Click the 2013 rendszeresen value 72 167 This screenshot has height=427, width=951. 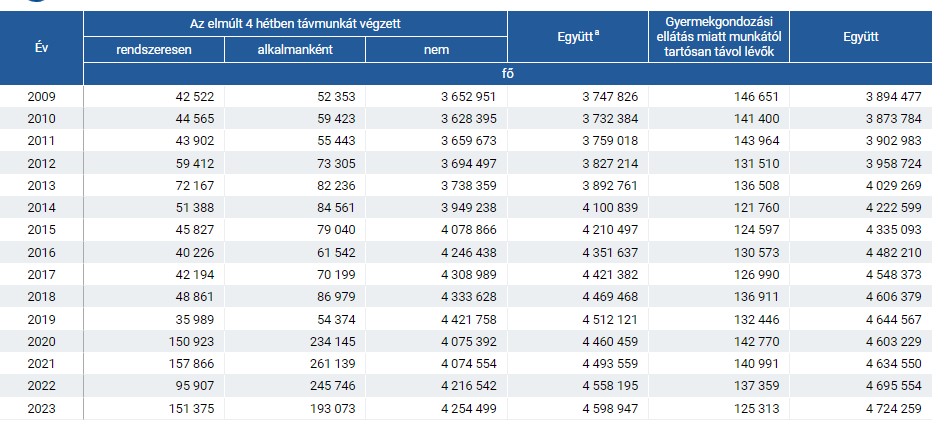pos(194,186)
